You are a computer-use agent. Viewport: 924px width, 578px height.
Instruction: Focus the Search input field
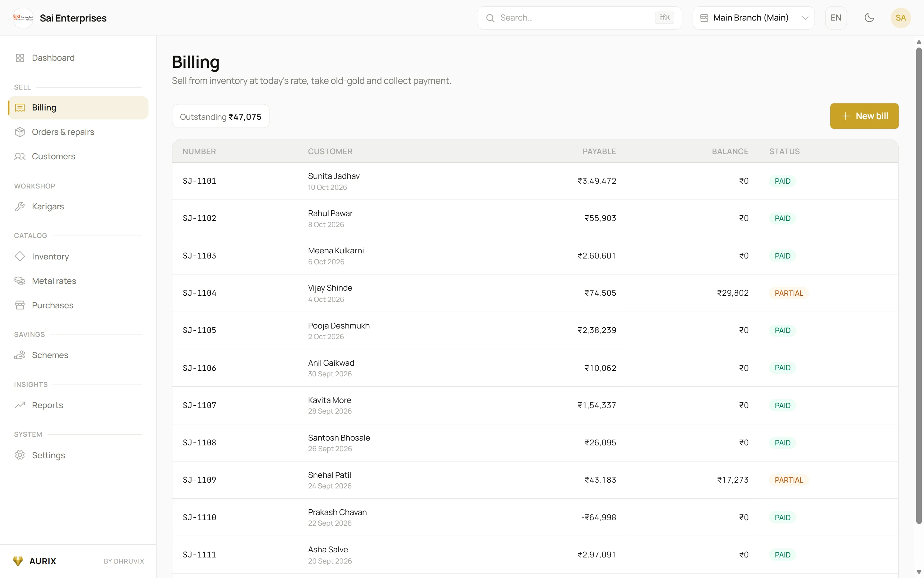(579, 18)
